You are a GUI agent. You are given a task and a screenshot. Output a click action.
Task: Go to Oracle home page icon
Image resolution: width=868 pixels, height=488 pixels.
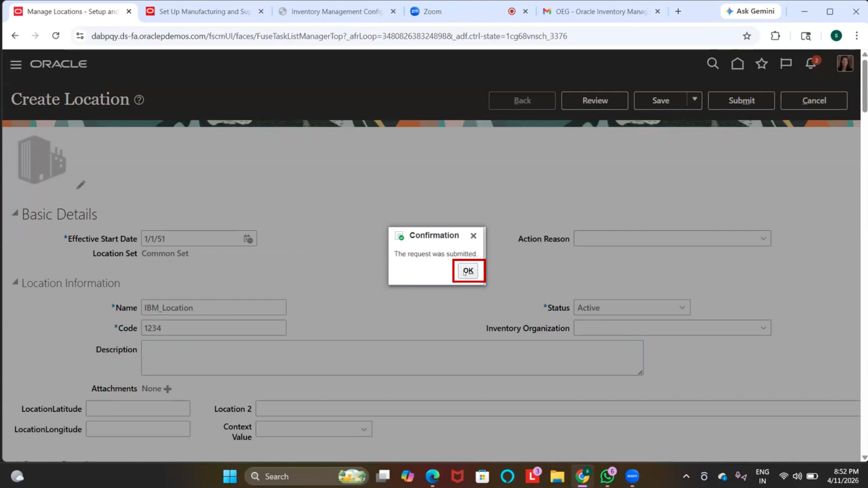click(x=737, y=64)
